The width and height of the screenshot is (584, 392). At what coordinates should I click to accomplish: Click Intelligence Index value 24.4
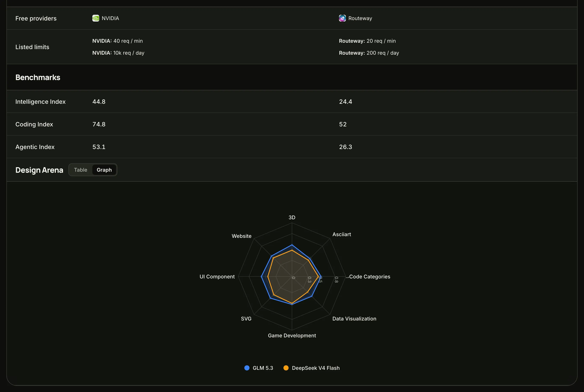pos(345,102)
